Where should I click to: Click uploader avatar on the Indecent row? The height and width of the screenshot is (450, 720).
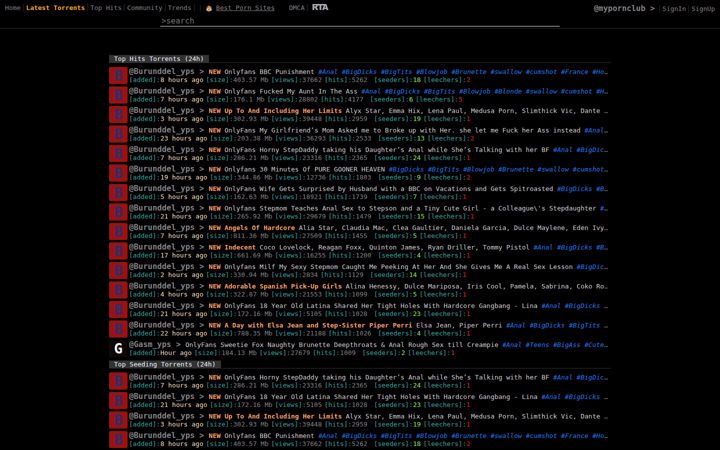pos(118,251)
